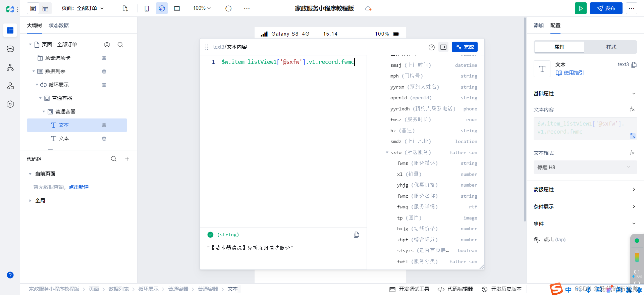Open the data source sidebar icon
The width and height of the screenshot is (644, 295).
pyautogui.click(x=10, y=49)
